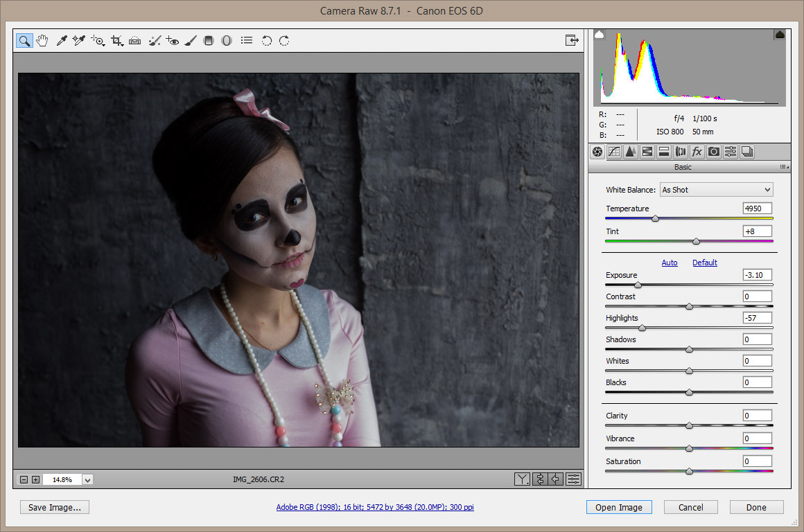The image size is (804, 532).
Task: Switch to the Tone Curve tab
Action: [614, 152]
